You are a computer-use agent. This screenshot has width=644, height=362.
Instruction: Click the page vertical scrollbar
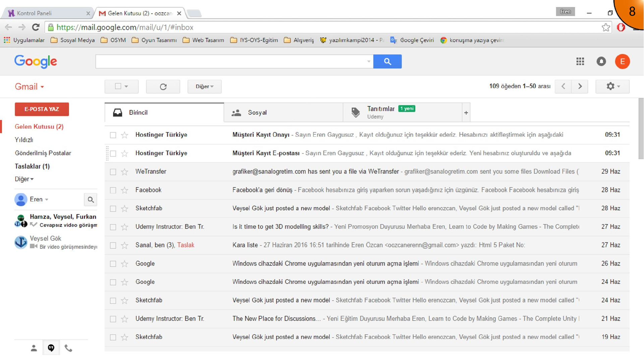[641, 129]
